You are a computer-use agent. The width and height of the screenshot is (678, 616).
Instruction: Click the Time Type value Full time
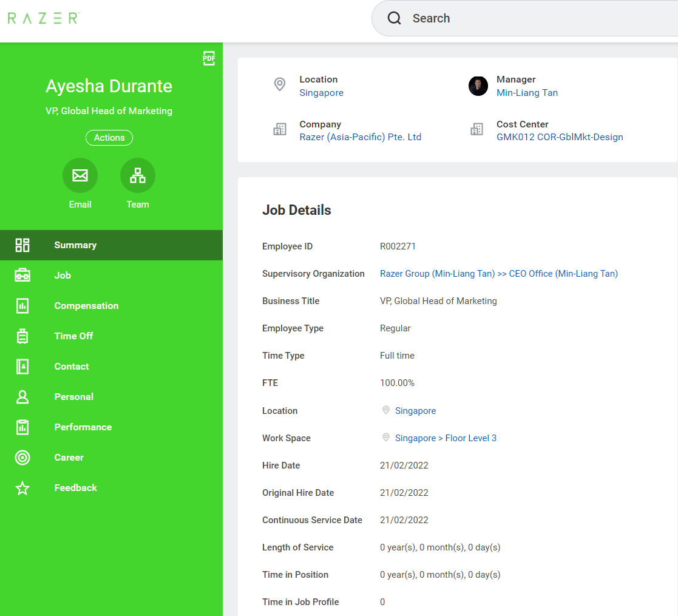coord(397,355)
